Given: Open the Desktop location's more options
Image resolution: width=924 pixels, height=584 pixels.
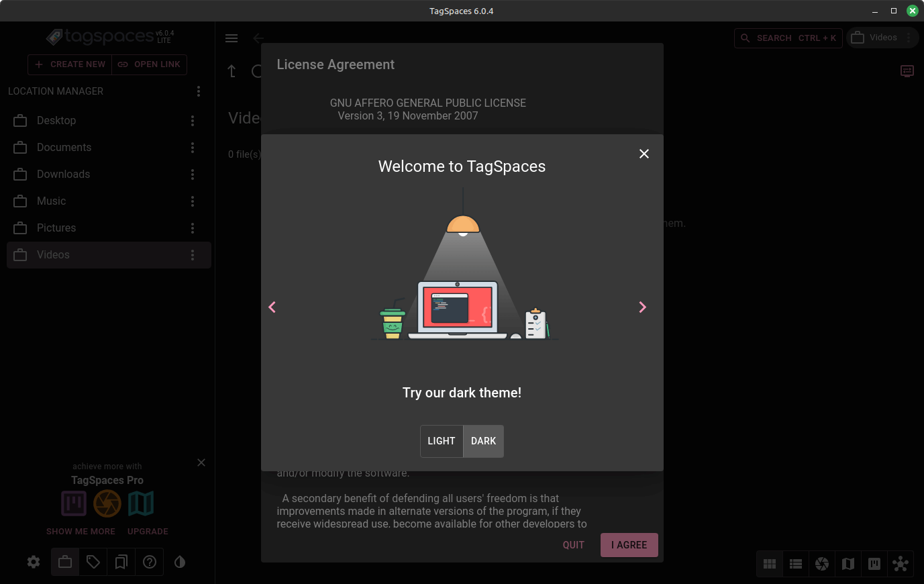Looking at the screenshot, I should click(x=193, y=121).
